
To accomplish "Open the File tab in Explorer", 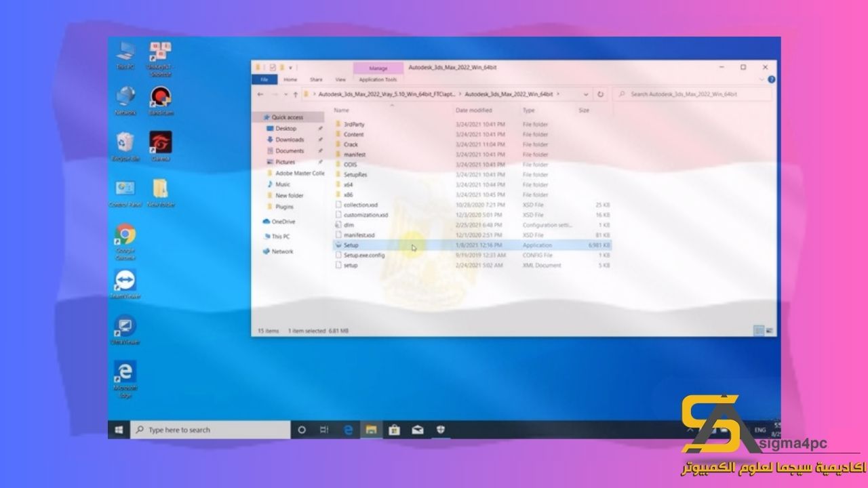I will coord(264,79).
